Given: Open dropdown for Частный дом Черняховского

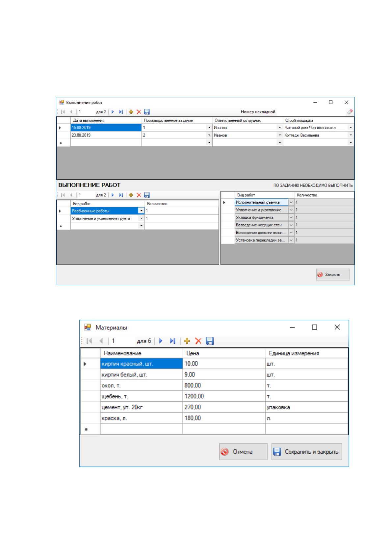Looking at the screenshot, I should [x=351, y=128].
